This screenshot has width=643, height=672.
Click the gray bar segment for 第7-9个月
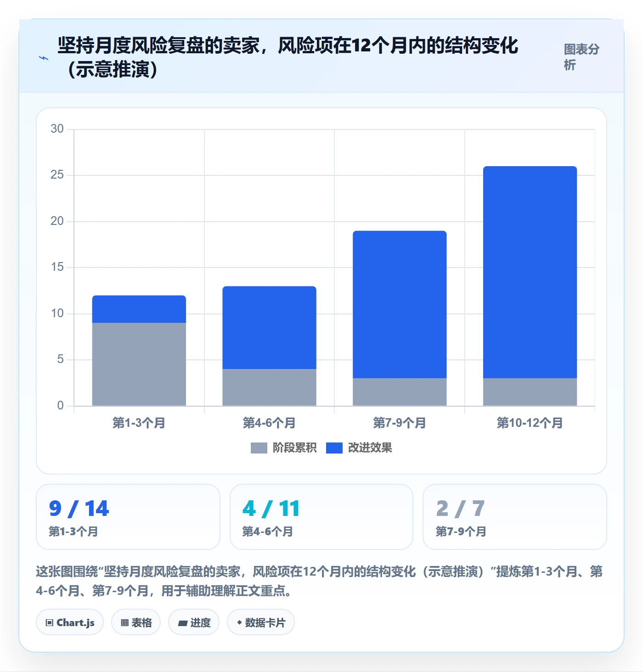400,392
